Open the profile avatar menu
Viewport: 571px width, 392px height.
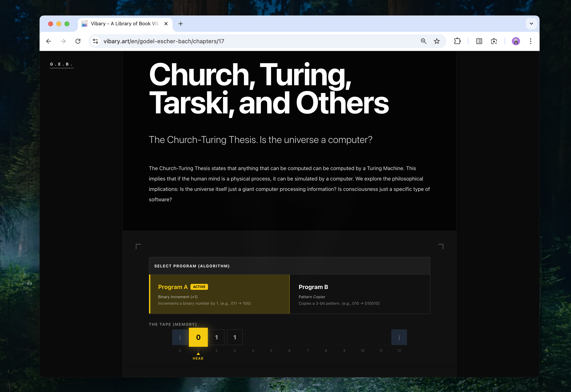pyautogui.click(x=516, y=41)
